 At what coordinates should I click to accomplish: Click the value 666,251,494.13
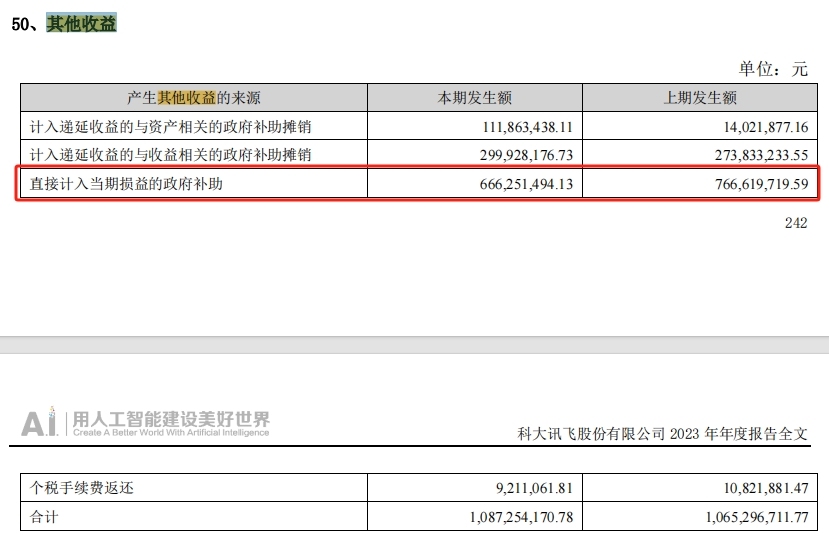(526, 184)
